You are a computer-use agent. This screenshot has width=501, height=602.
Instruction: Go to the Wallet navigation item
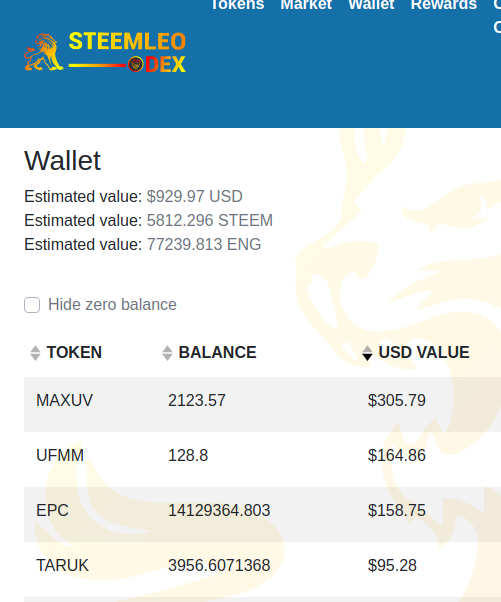(x=371, y=5)
